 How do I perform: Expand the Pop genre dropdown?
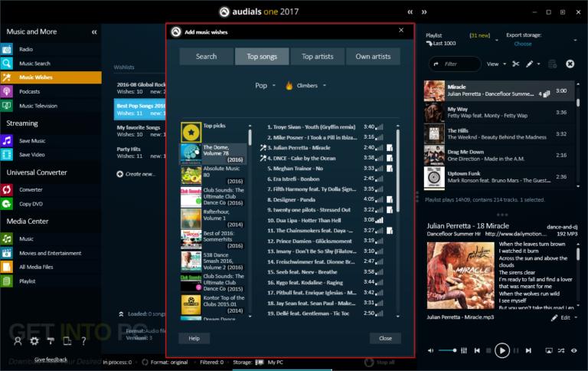click(x=265, y=86)
